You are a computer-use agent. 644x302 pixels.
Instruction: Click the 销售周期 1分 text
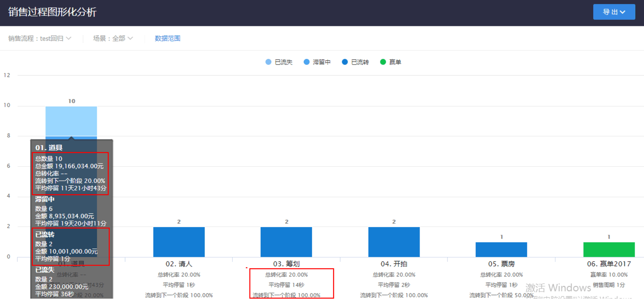click(609, 285)
